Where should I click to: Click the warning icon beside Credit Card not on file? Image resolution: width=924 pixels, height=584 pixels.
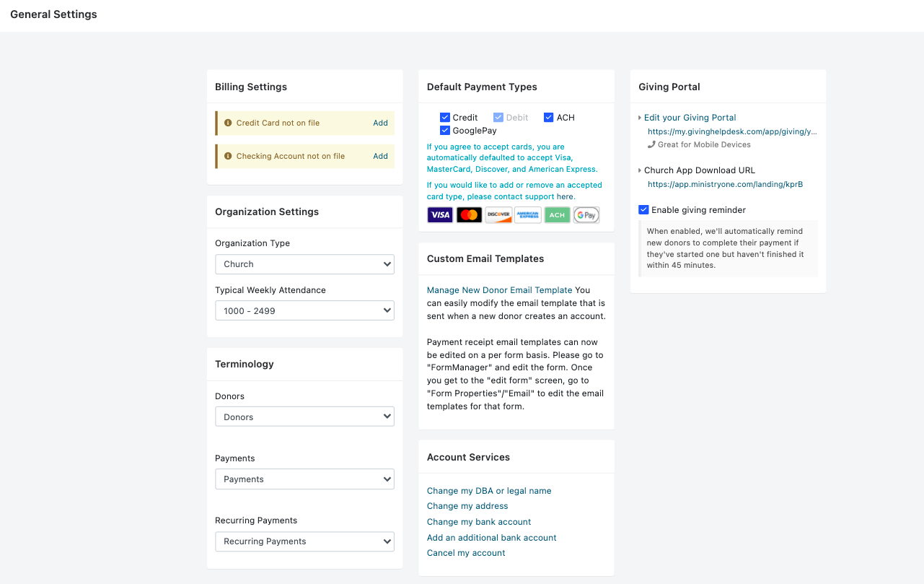tap(228, 123)
